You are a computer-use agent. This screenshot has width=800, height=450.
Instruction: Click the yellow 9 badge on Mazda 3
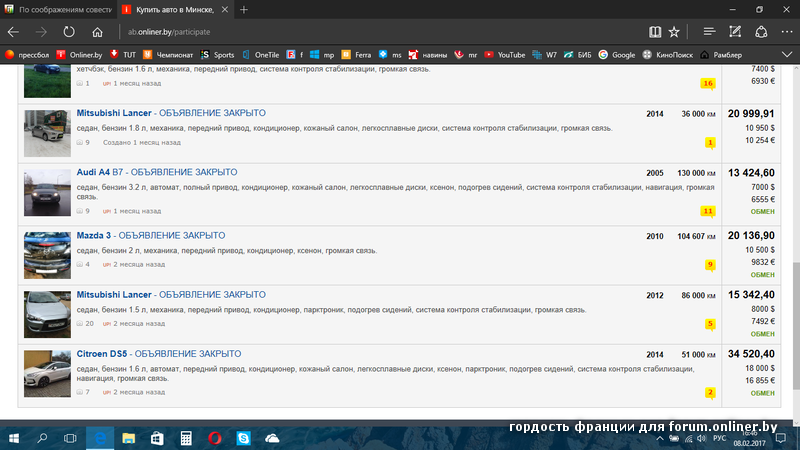click(x=710, y=265)
